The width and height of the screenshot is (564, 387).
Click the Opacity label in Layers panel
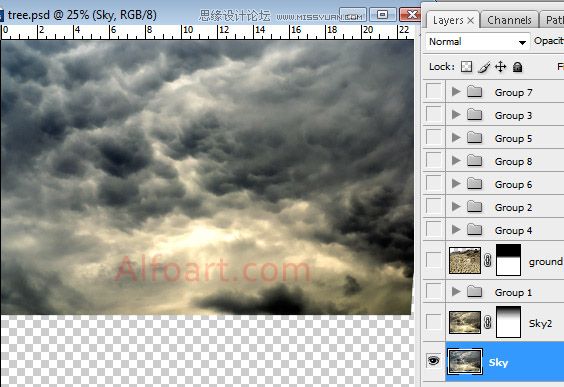[x=549, y=41]
